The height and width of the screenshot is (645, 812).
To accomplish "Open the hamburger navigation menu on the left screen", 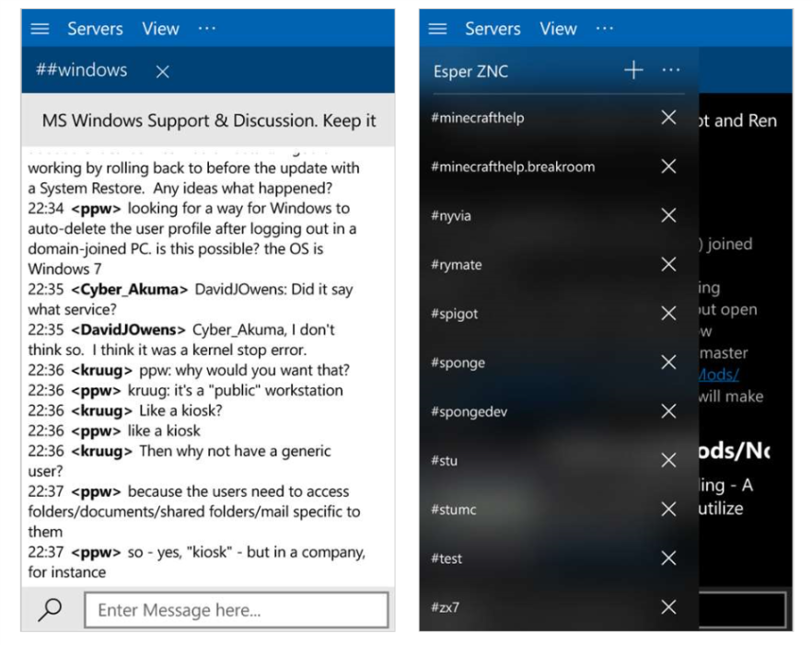I will pos(39,29).
